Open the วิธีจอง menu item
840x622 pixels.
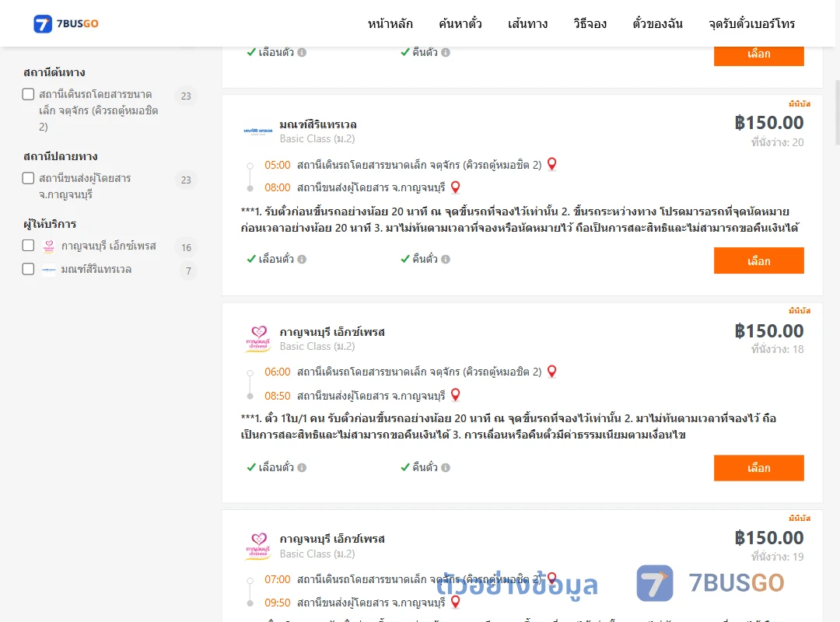590,23
